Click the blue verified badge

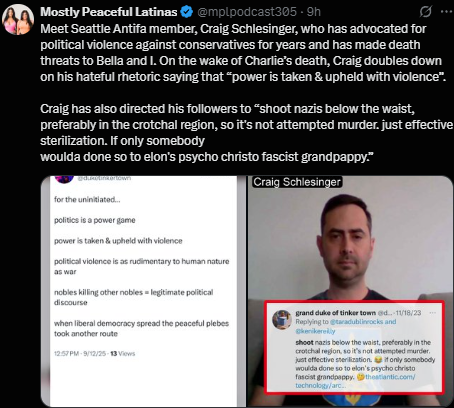click(x=186, y=12)
